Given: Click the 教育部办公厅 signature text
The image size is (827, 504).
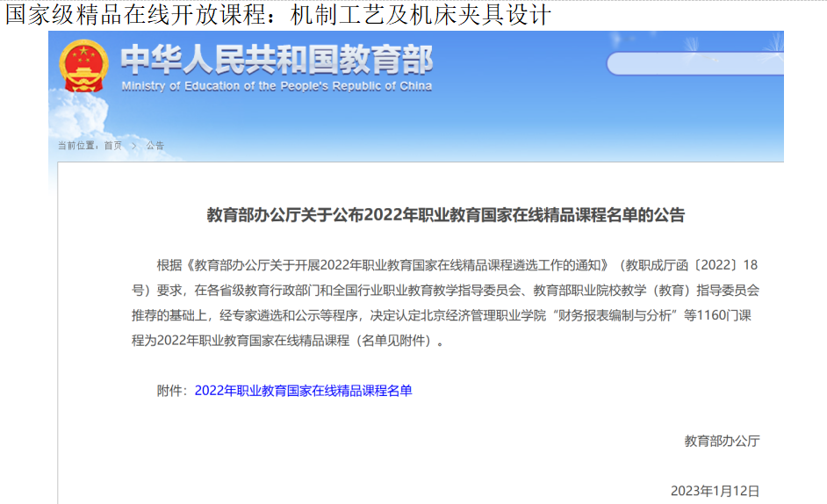Looking at the screenshot, I should (x=722, y=441).
